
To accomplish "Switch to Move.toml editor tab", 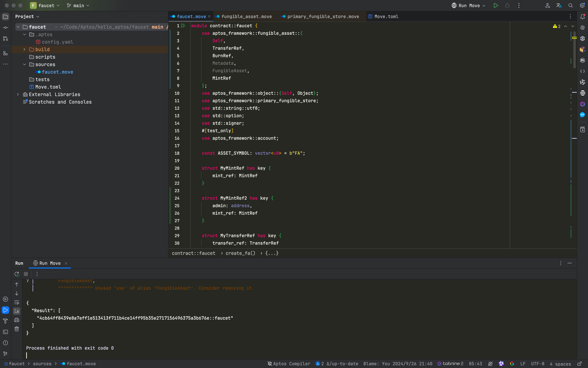I will tap(383, 17).
